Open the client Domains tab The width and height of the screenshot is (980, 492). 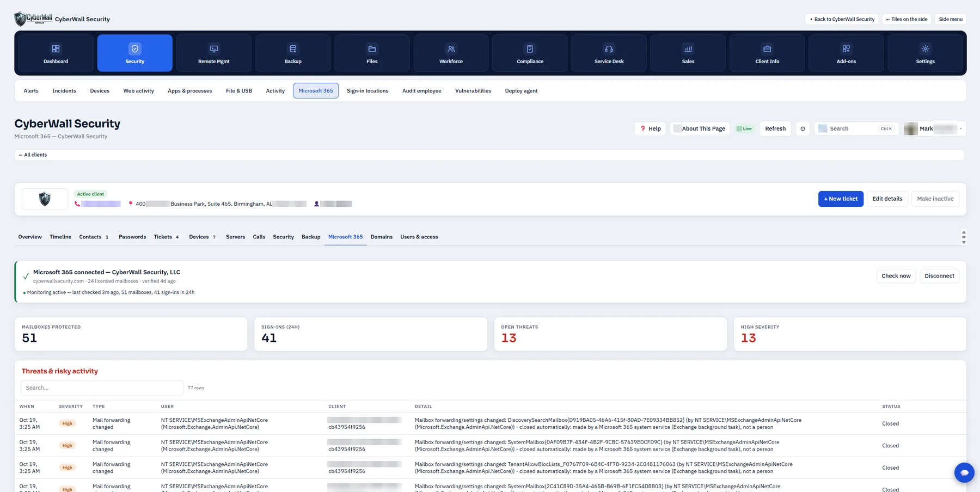pos(382,237)
